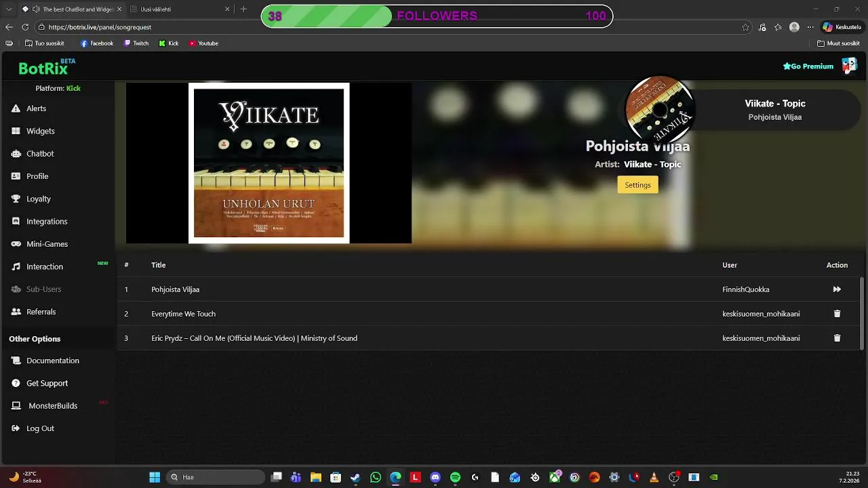Open Profile from the sidebar

[x=30, y=176]
